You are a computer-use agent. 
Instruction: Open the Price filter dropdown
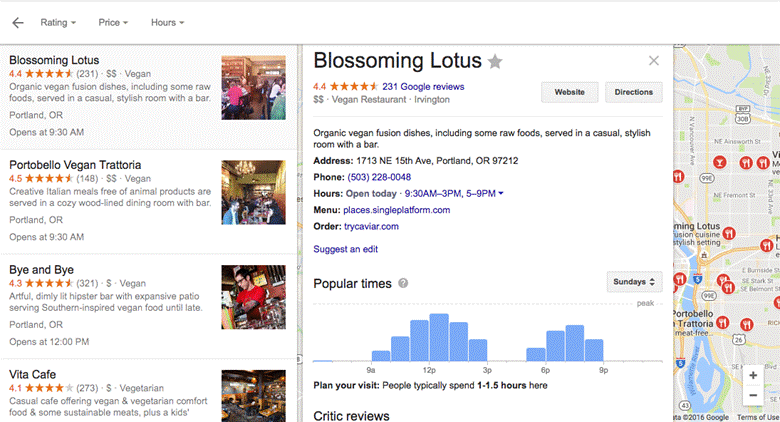click(115, 22)
